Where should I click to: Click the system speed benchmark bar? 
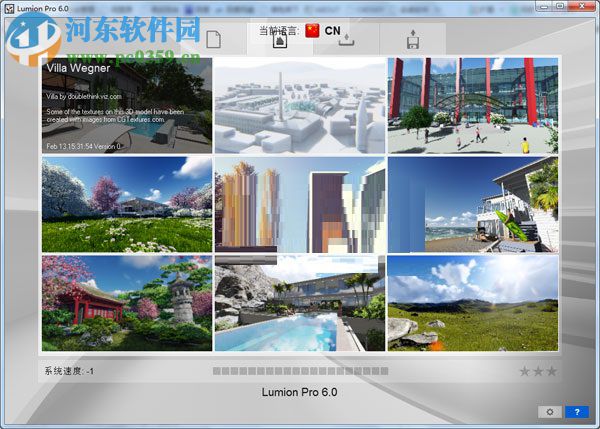tap(300, 371)
